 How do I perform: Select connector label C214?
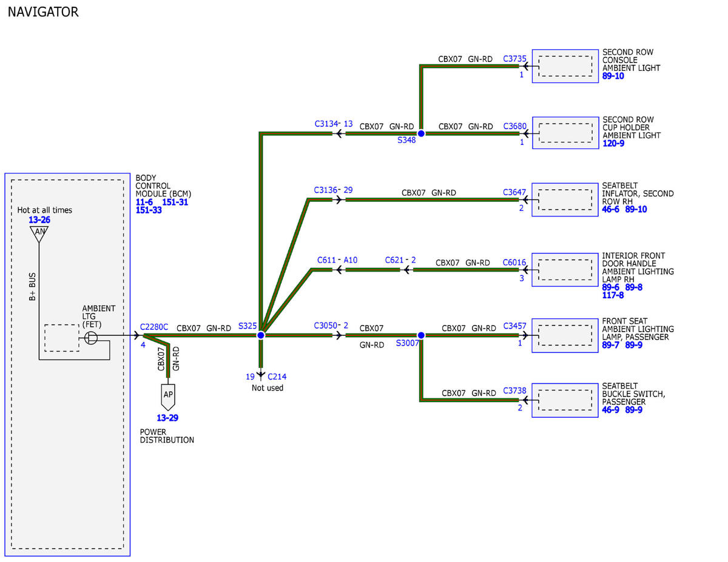277,376
